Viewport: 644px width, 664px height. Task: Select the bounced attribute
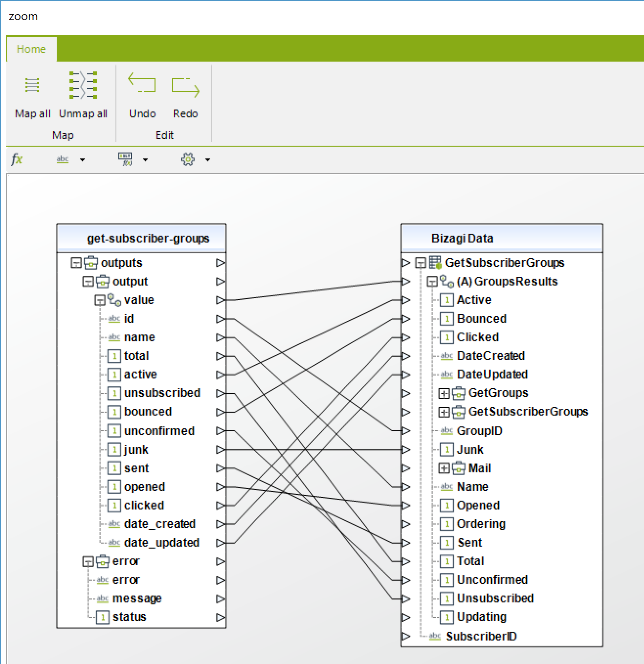tap(148, 412)
